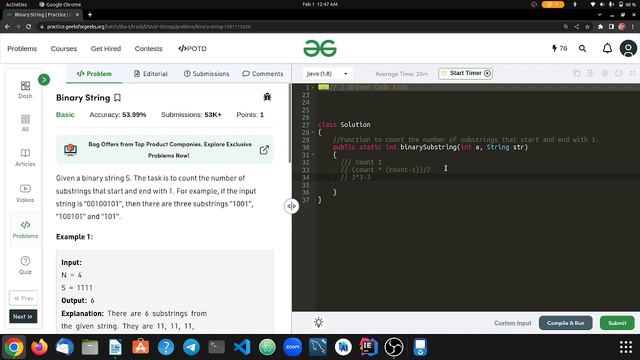This screenshot has width=640, height=360.
Task: Click the Chrome address bar
Action: [300, 27]
